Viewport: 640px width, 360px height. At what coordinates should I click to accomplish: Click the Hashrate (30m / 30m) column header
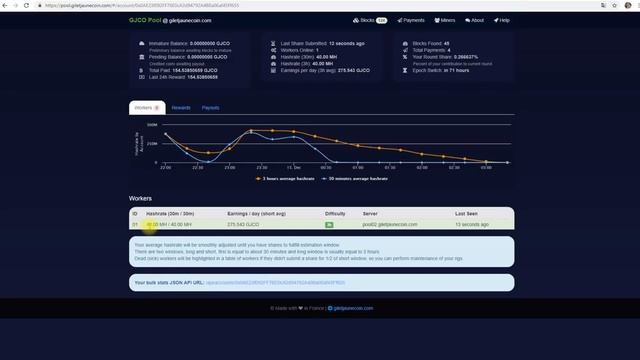(170, 213)
